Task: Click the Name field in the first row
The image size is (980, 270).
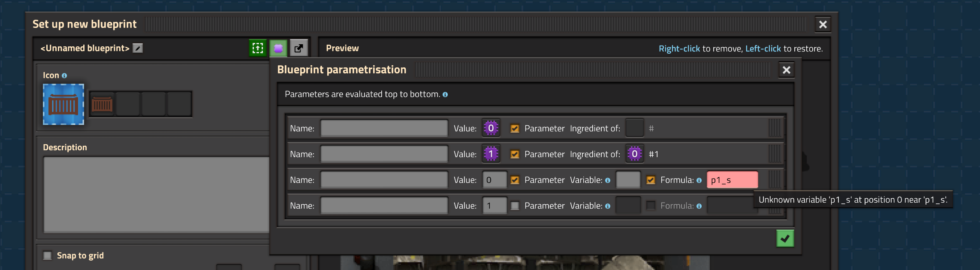Action: tap(384, 128)
